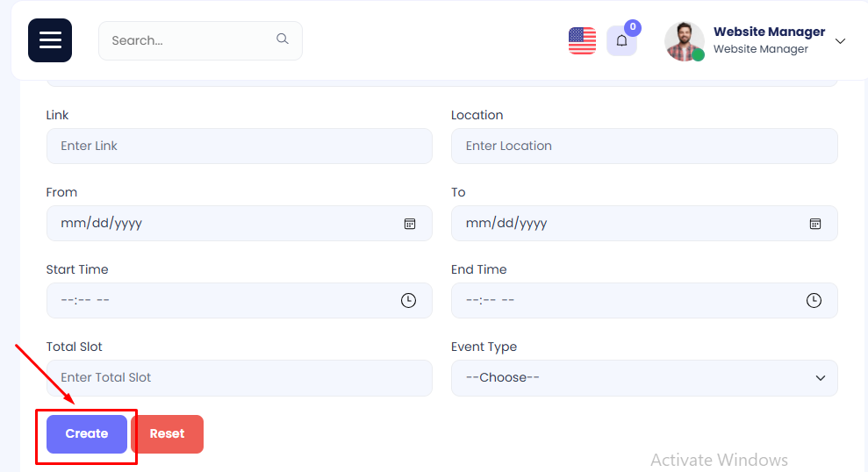868x472 pixels.
Task: Open the Start Time clock picker
Action: pos(408,301)
